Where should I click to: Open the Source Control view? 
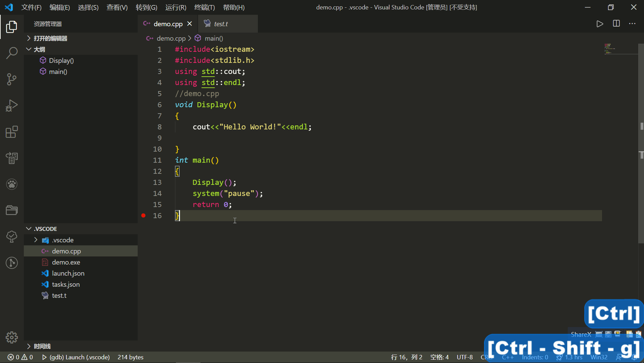click(x=12, y=79)
